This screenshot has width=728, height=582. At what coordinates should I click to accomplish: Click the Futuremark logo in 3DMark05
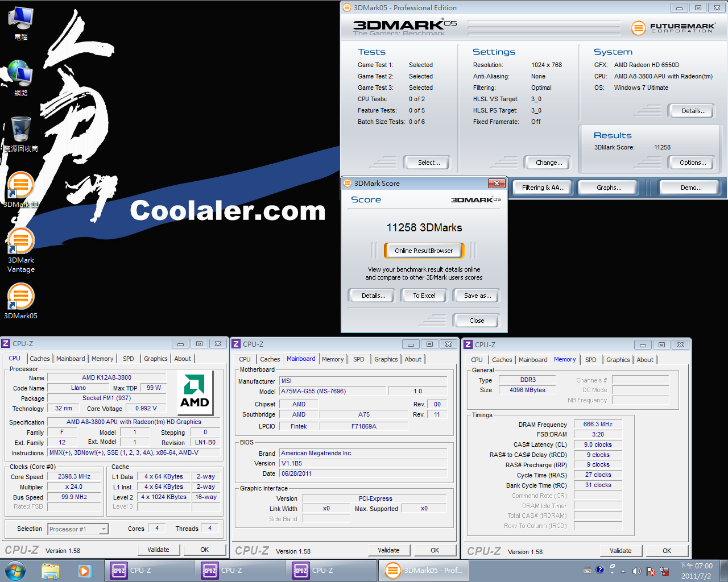(x=673, y=27)
